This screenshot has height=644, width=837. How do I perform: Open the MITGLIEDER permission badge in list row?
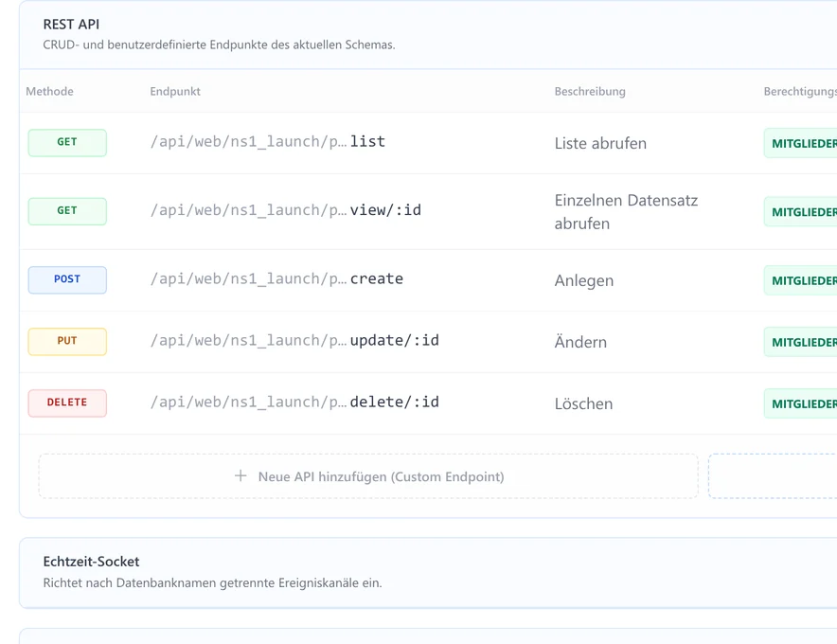pyautogui.click(x=801, y=143)
